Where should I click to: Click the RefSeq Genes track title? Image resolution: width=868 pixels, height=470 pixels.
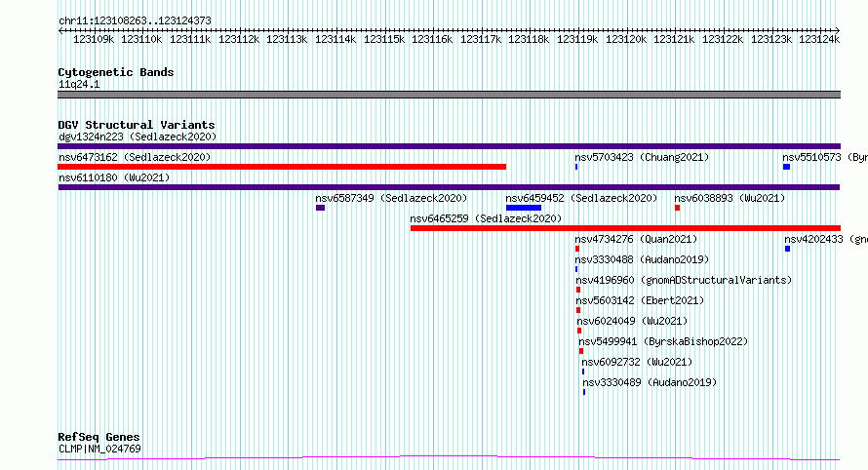(x=99, y=437)
